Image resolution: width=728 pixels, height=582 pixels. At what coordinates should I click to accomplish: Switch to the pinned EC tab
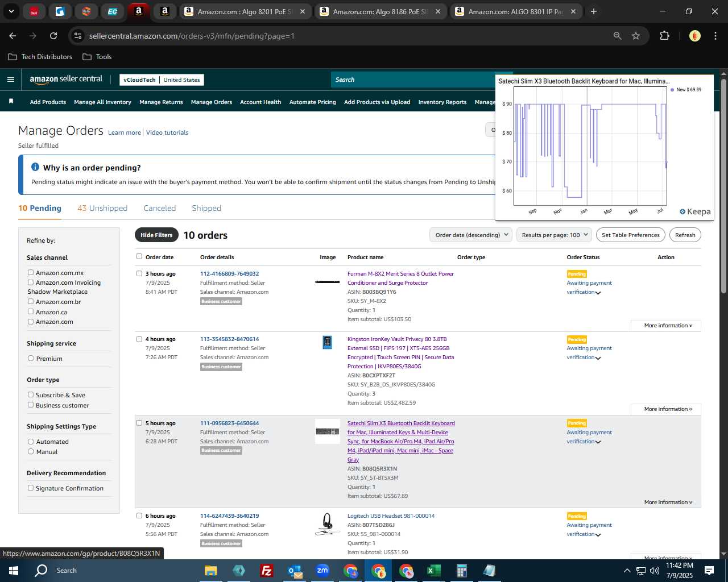tap(113, 11)
